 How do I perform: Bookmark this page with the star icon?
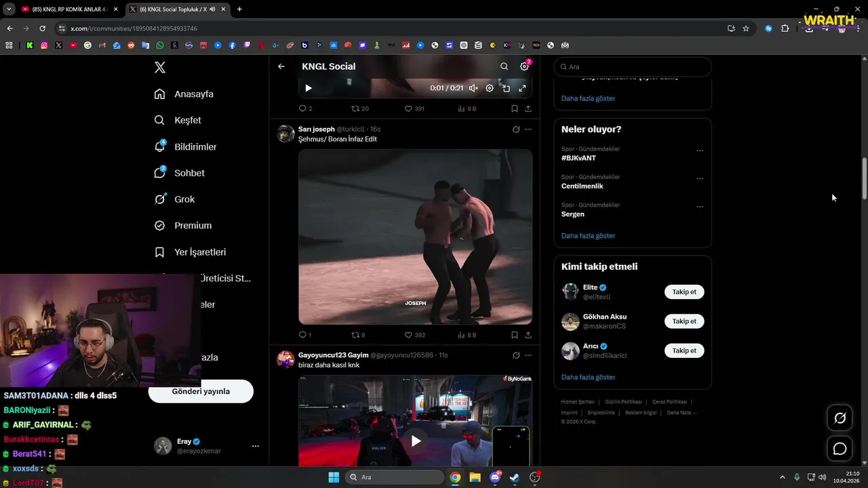tap(746, 28)
